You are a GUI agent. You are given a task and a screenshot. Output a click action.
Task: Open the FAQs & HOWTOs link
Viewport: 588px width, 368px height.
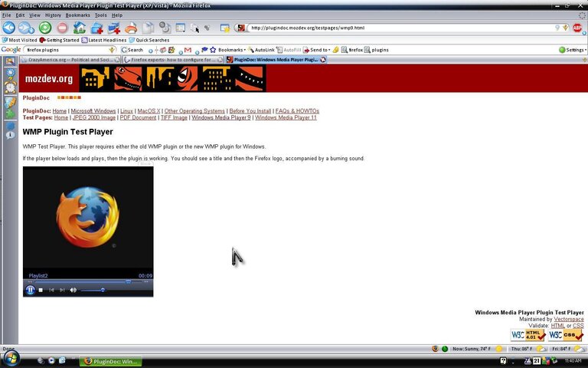pos(297,111)
